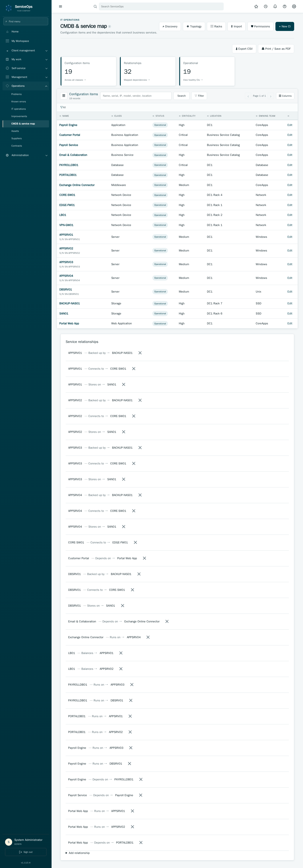Open settings gear icon in header

(294, 6)
